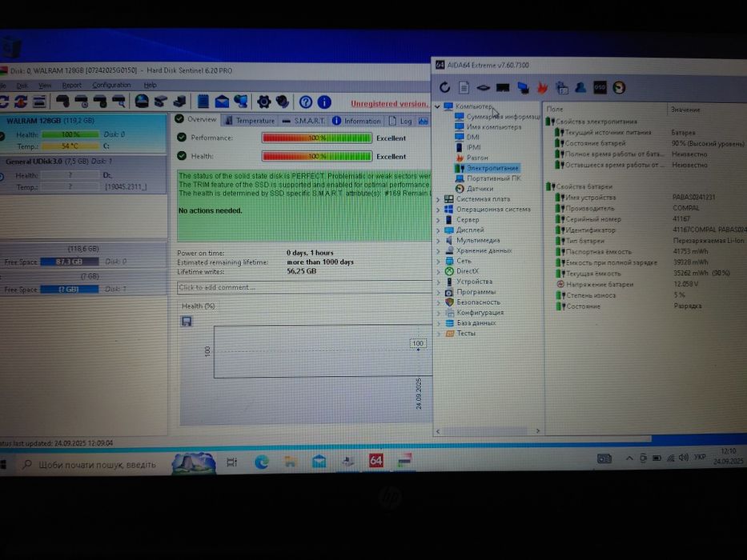The height and width of the screenshot is (560, 747).
Task: Click the Unregistered version link
Action: (390, 104)
